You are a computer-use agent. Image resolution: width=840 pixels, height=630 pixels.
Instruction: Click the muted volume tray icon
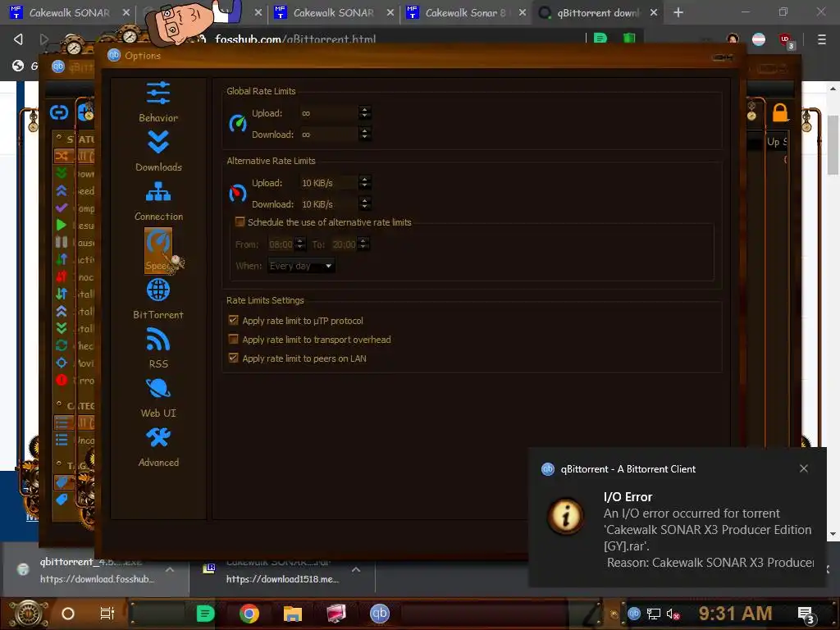point(673,614)
